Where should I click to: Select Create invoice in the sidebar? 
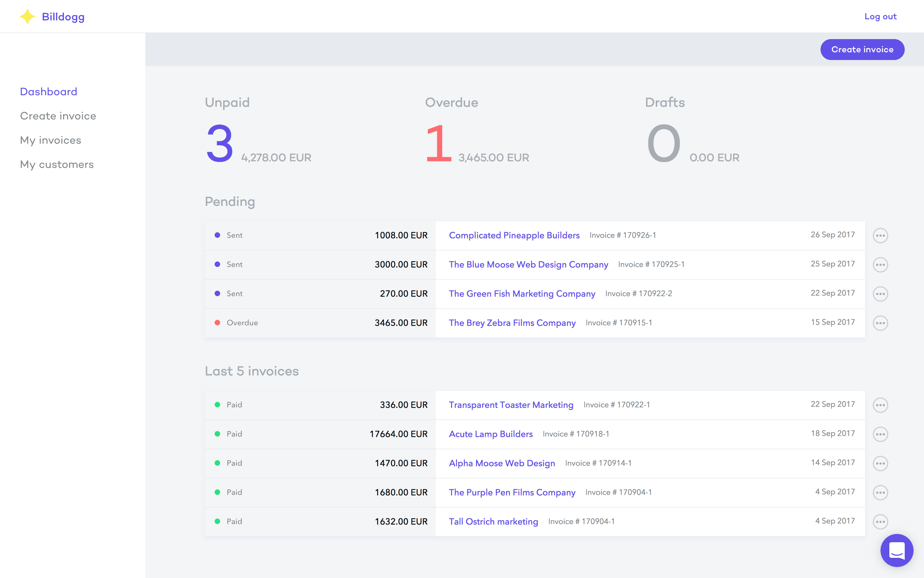58,116
